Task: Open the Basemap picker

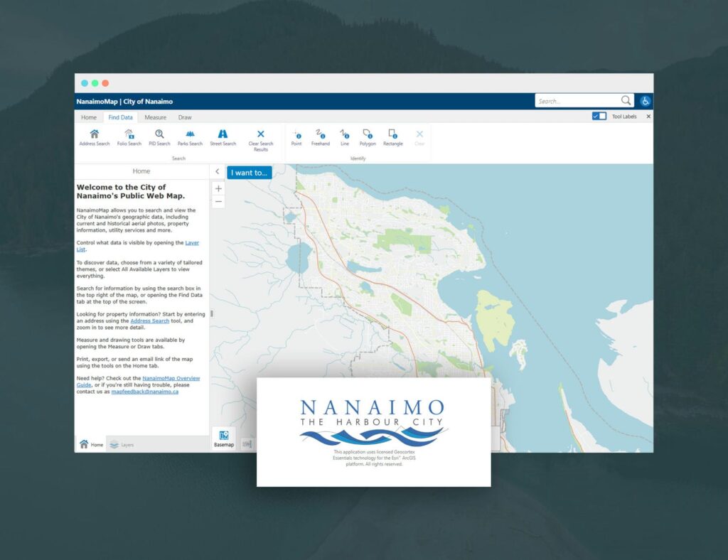Action: click(223, 439)
